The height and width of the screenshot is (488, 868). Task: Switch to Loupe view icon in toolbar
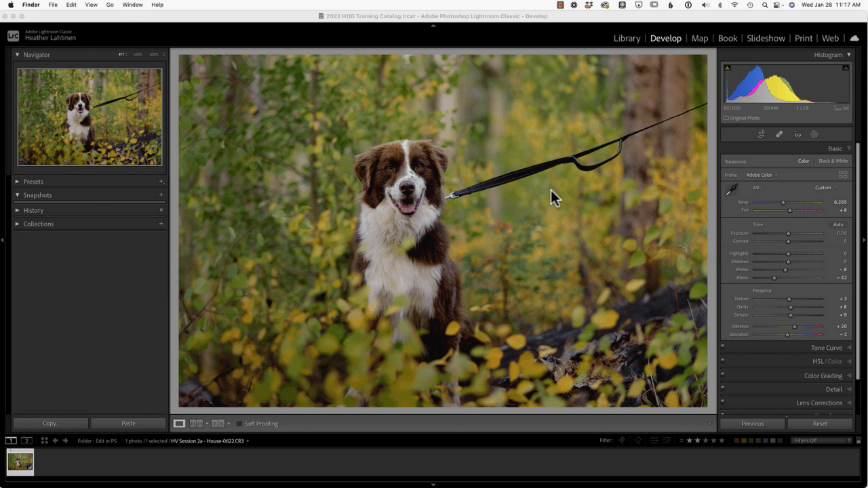click(x=179, y=424)
